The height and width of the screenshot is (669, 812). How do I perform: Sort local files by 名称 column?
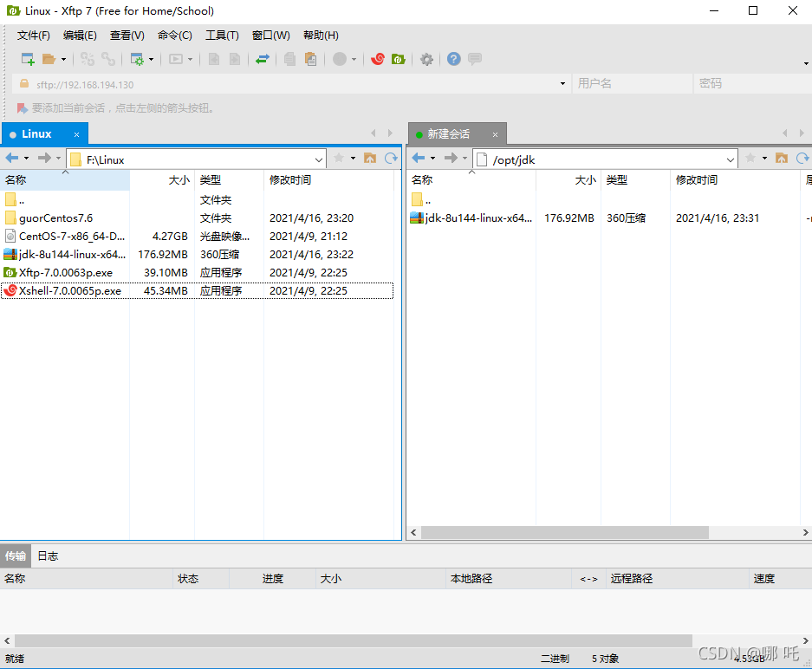pos(65,180)
